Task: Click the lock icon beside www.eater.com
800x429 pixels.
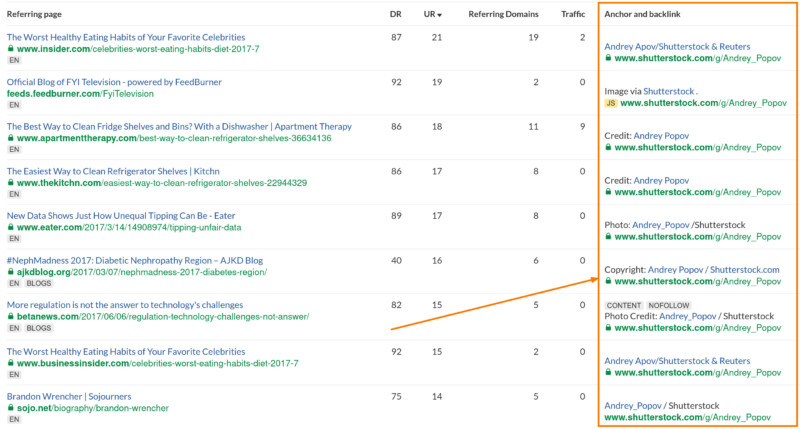Action: pyautogui.click(x=11, y=226)
